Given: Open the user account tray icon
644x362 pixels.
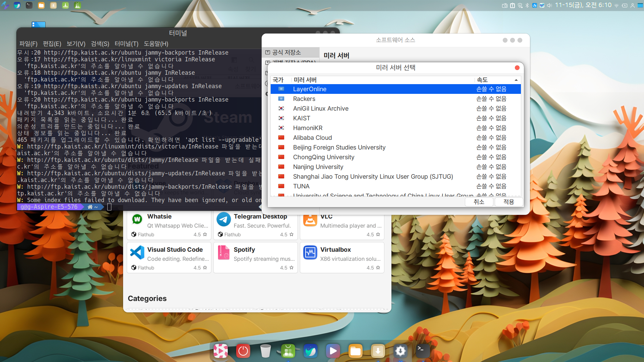Looking at the screenshot, I should tap(633, 5).
